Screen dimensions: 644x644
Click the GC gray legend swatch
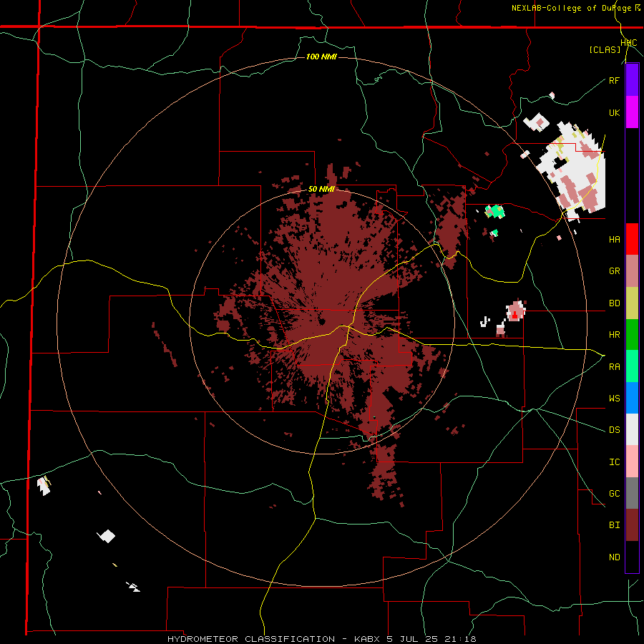coord(632,493)
